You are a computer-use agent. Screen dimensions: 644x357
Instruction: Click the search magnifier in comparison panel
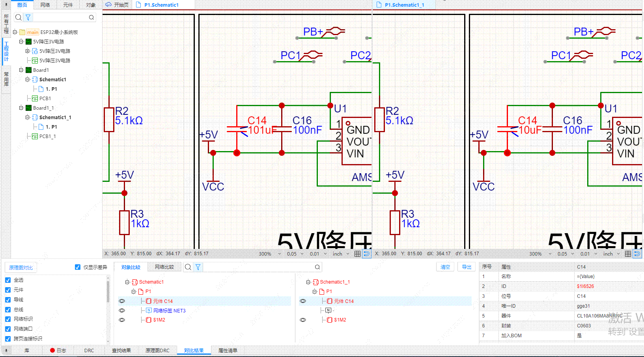(x=188, y=267)
